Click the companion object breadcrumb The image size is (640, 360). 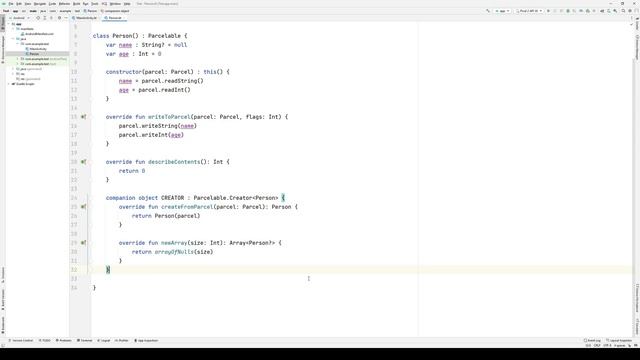tap(115, 11)
